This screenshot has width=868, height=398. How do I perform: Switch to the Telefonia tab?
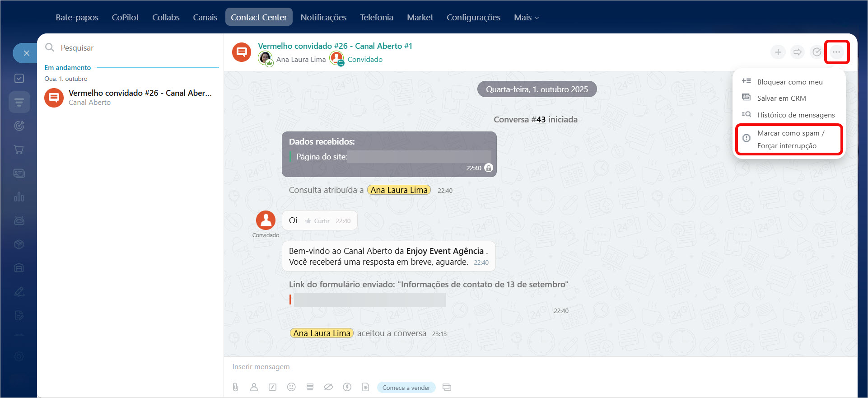click(376, 18)
